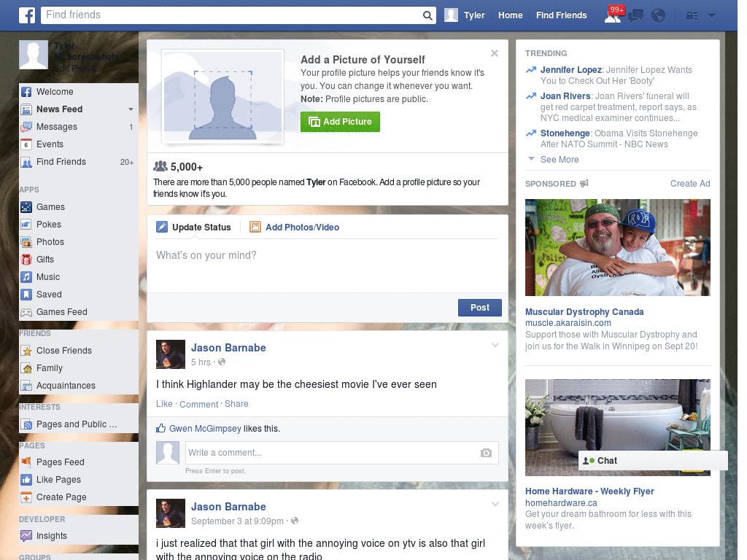Click the Events calendar icon
747x560 pixels.
click(x=26, y=144)
